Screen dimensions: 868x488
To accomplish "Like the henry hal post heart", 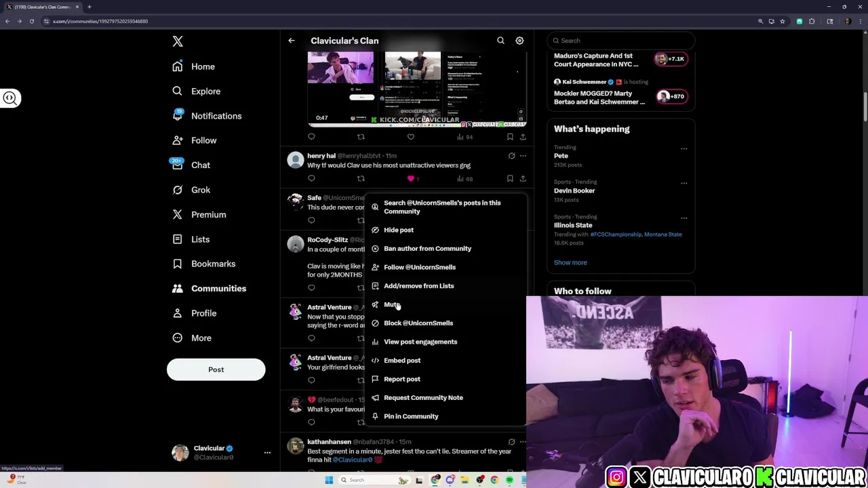I will [x=411, y=178].
